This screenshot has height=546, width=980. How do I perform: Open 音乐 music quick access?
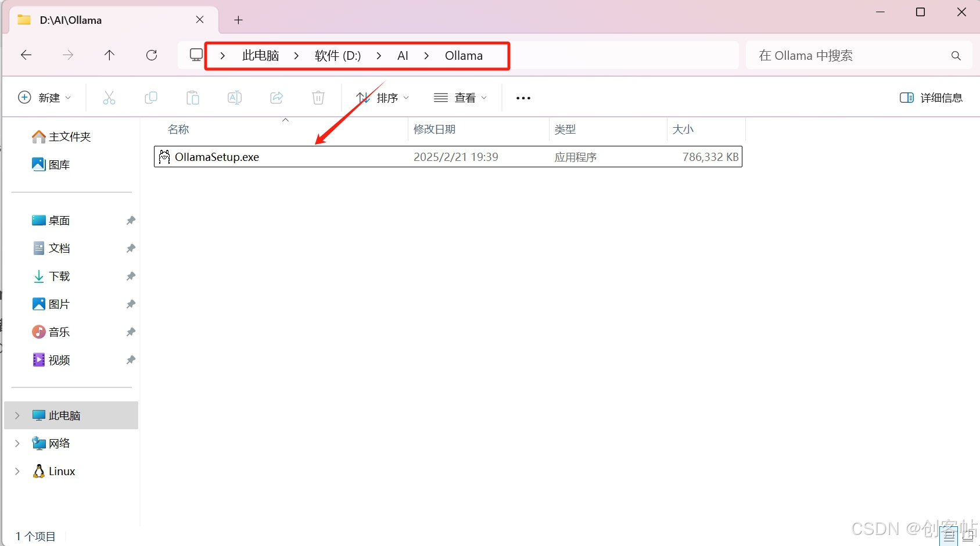[51, 332]
